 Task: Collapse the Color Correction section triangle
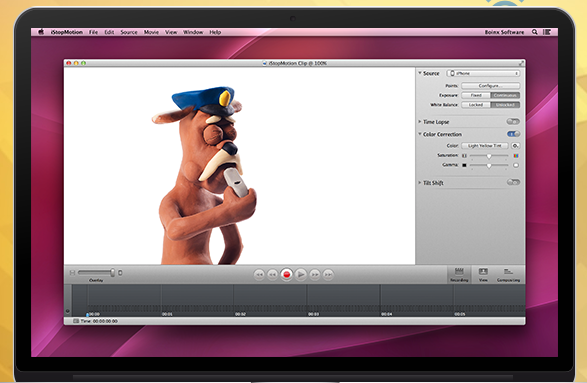(420, 134)
